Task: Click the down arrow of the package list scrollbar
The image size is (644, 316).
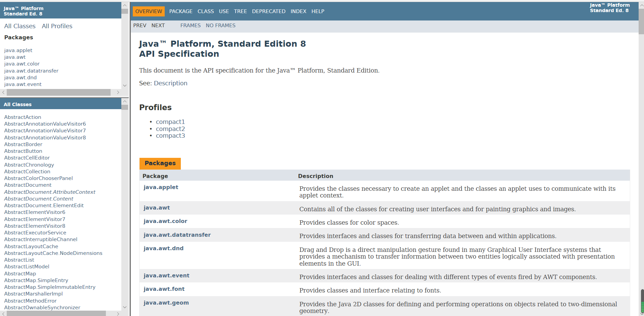Action: click(x=125, y=86)
